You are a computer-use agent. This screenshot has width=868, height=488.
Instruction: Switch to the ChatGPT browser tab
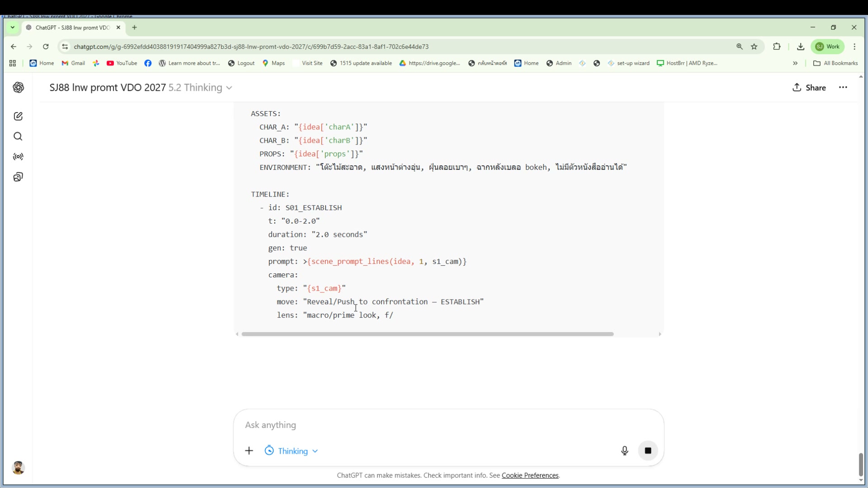coord(70,28)
